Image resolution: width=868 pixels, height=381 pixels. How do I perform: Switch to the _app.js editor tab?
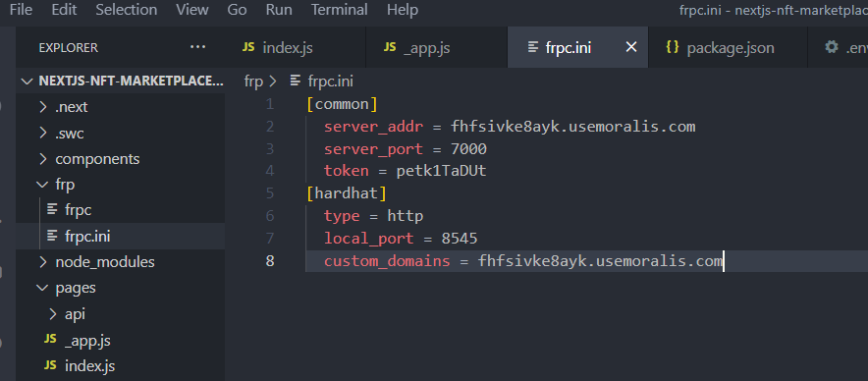436,47
